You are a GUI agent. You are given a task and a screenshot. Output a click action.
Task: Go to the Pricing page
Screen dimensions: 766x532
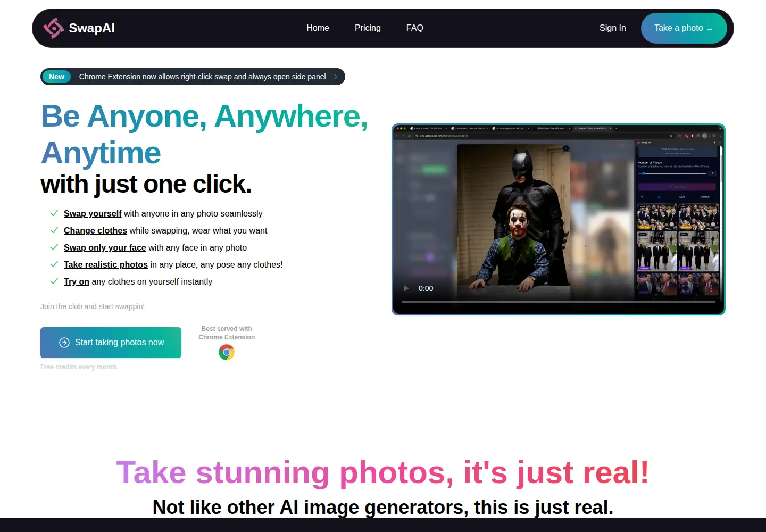[x=368, y=28]
